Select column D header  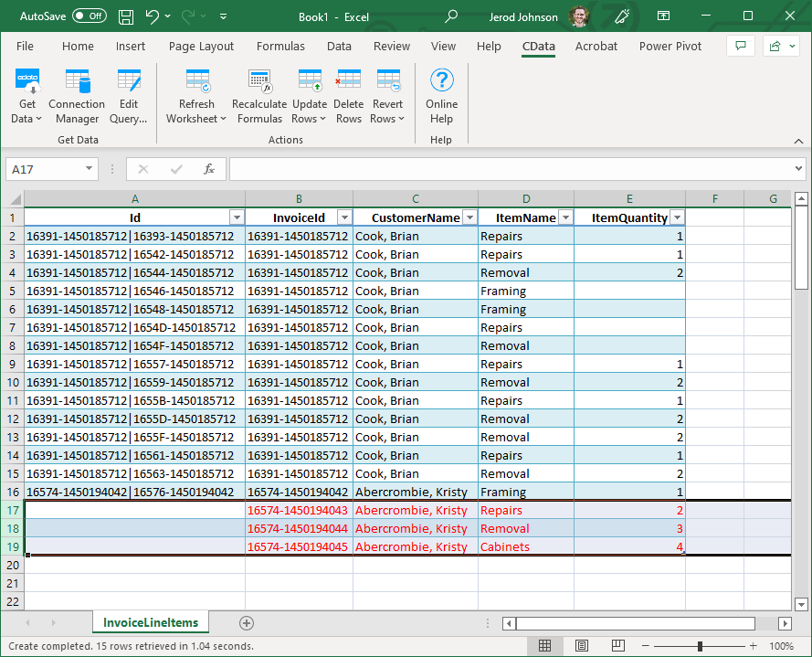tap(526, 199)
